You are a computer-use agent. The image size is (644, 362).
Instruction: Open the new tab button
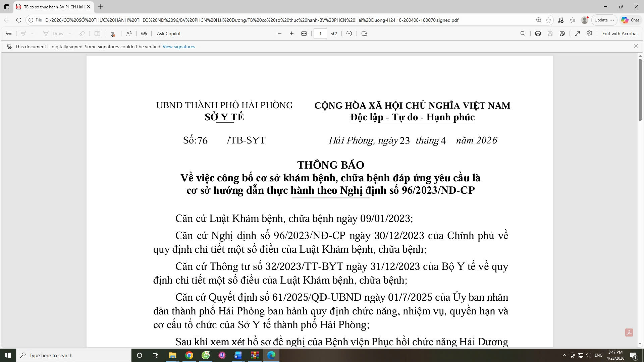tap(101, 7)
